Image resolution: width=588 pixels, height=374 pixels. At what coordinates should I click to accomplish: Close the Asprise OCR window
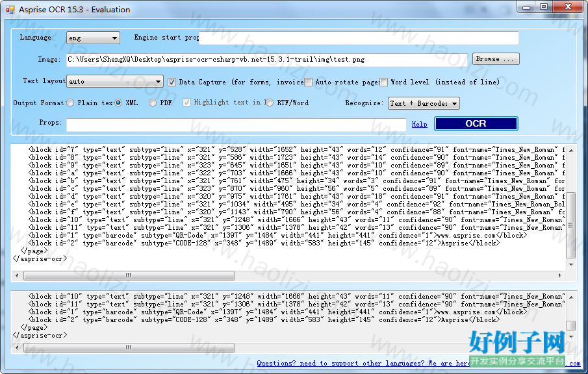[568, 7]
